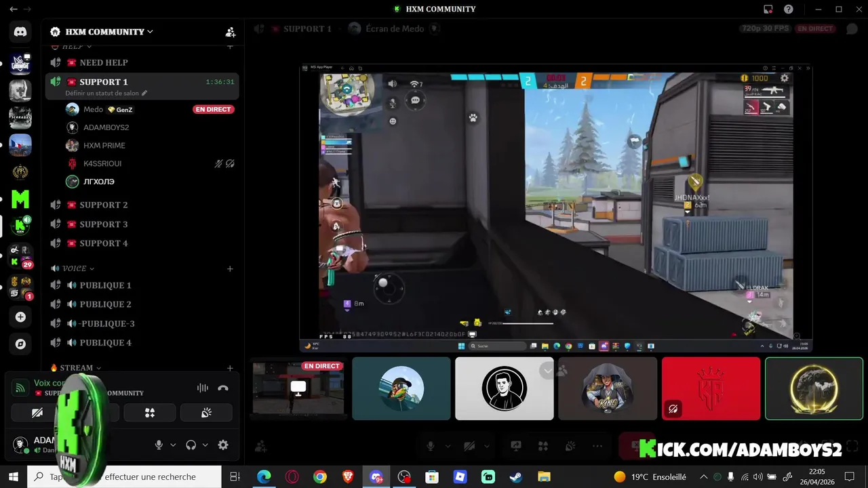Join the NEED HELP voice channel
The height and width of the screenshot is (488, 868).
click(x=141, y=62)
